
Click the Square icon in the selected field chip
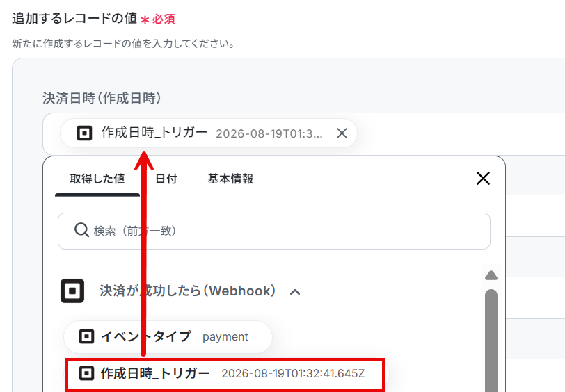tap(85, 133)
